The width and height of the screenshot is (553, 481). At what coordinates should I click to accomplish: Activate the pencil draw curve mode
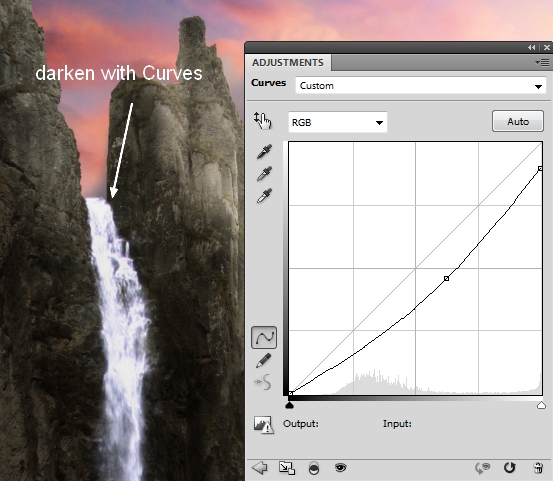point(263,360)
